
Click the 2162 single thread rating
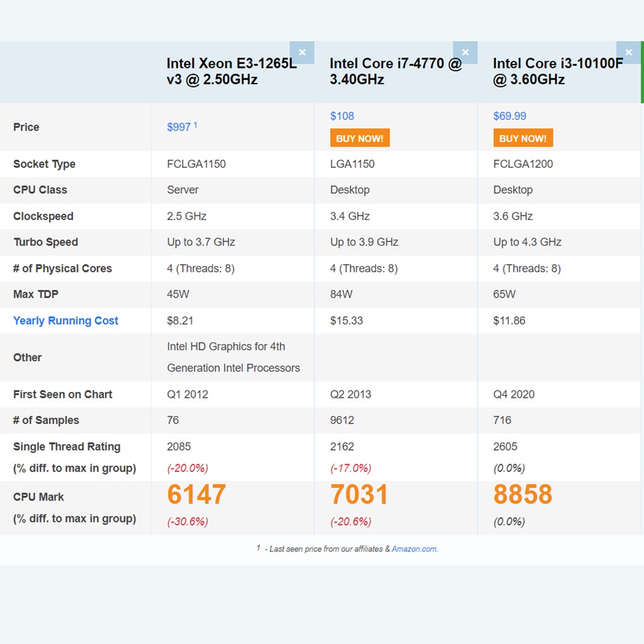[x=342, y=447]
